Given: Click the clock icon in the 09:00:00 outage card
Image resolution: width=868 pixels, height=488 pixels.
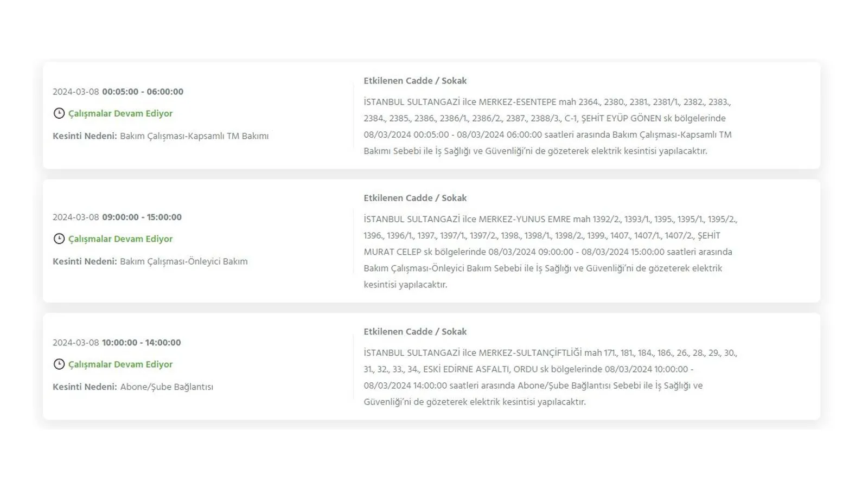Looking at the screenshot, I should click(x=59, y=239).
